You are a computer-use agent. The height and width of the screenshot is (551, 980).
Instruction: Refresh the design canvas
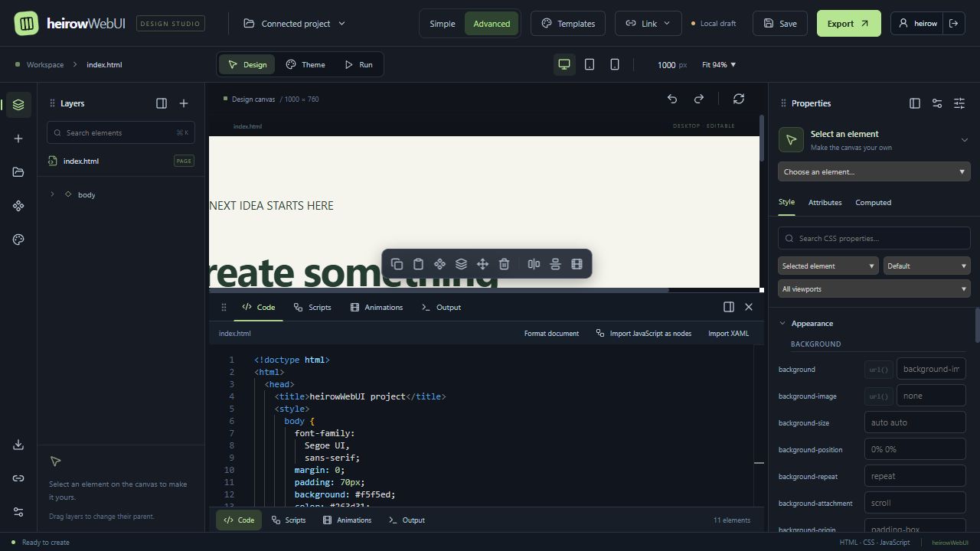coord(739,99)
